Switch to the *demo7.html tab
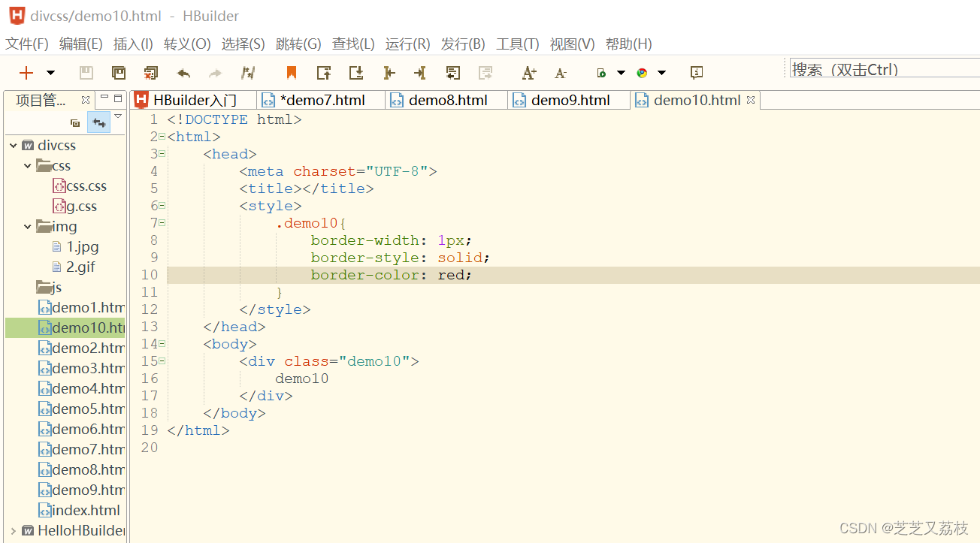Screen dimensions: 980x543 pos(321,100)
